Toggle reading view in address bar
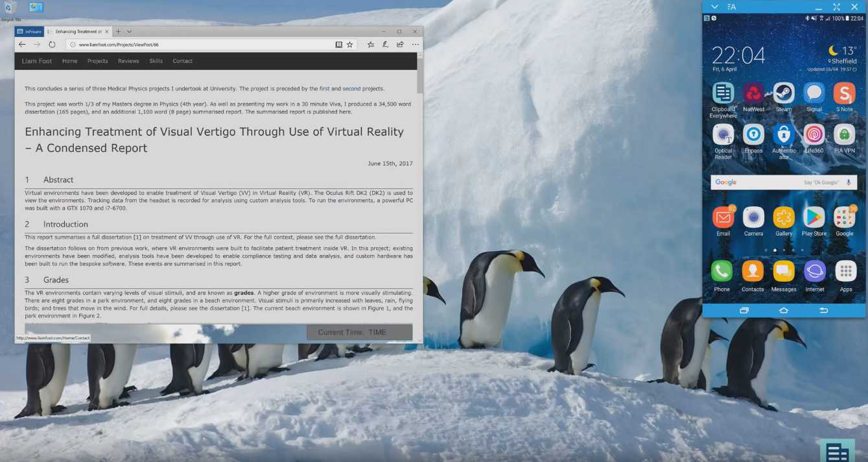The width and height of the screenshot is (868, 462). (338, 45)
